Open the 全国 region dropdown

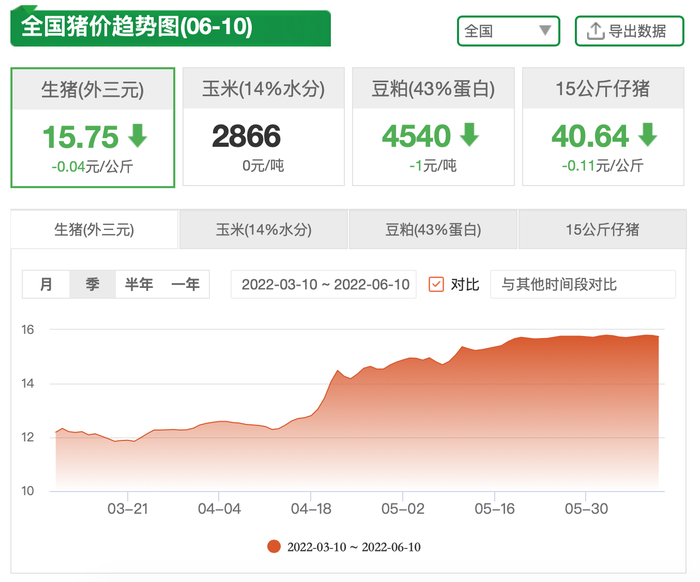[508, 31]
